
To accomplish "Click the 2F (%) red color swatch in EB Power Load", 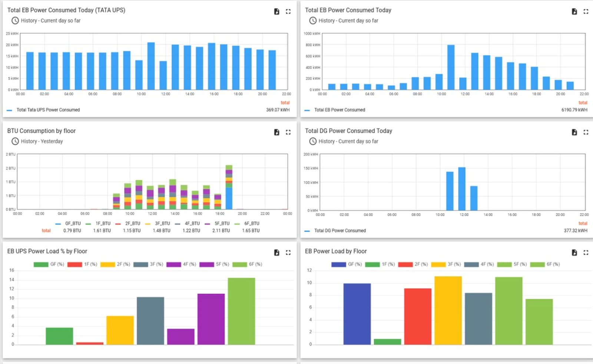I will (405, 264).
